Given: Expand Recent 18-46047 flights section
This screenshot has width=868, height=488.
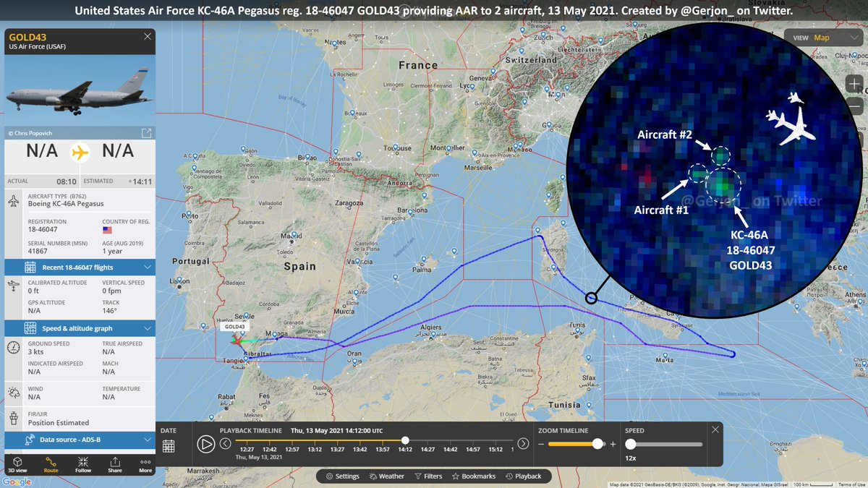Looking at the screenshot, I should 80,267.
